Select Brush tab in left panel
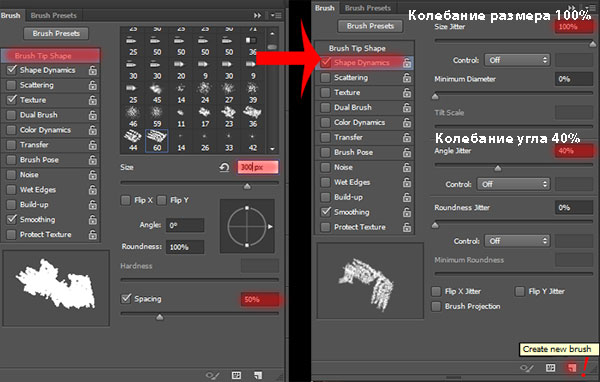Image resolution: width=600 pixels, height=382 pixels. [11, 15]
